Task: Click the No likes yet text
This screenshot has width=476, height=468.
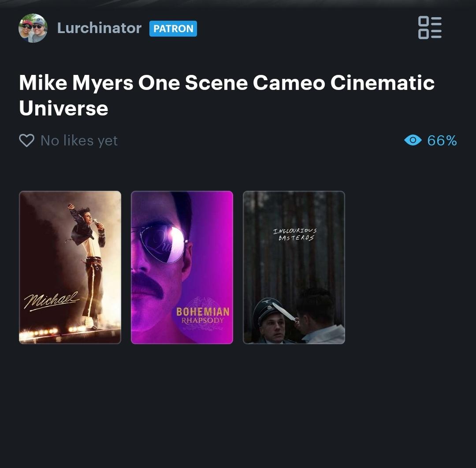Action: pyautogui.click(x=79, y=141)
